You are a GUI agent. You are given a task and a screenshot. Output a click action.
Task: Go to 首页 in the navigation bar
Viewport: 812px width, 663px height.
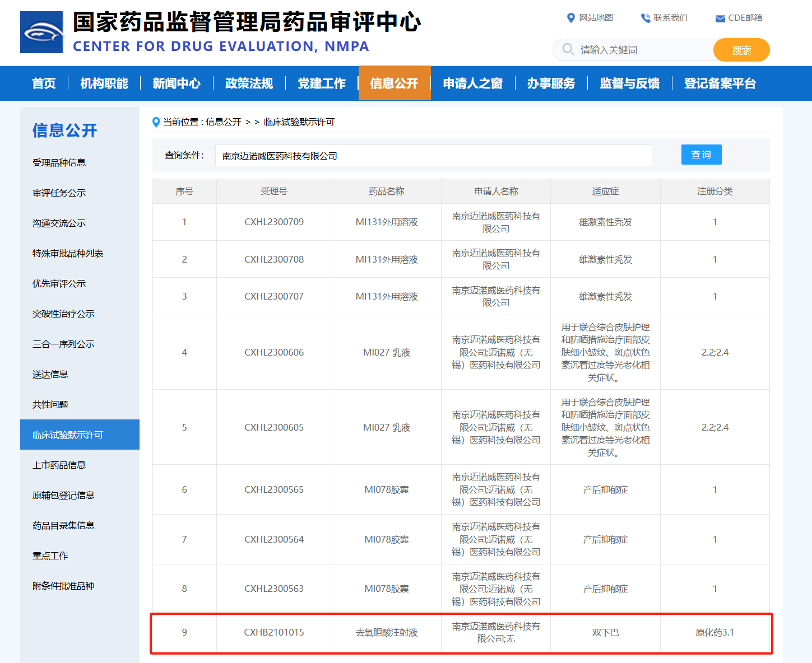(x=44, y=83)
